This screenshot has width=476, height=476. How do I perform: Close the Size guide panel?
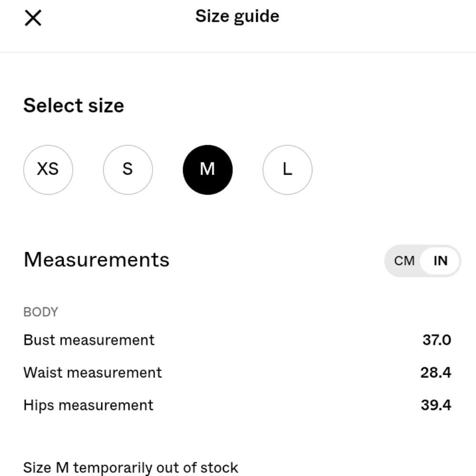[33, 18]
